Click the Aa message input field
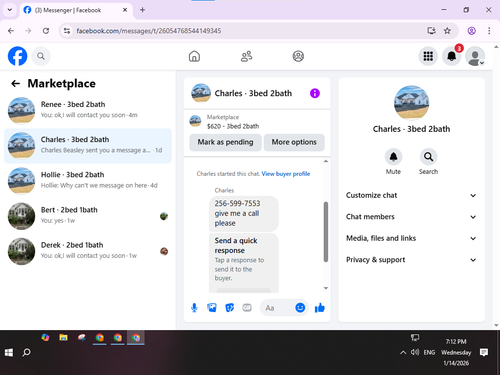 (x=278, y=308)
